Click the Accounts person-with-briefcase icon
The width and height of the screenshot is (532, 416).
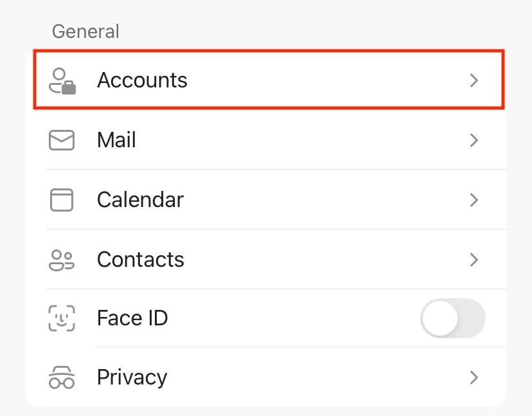point(62,81)
